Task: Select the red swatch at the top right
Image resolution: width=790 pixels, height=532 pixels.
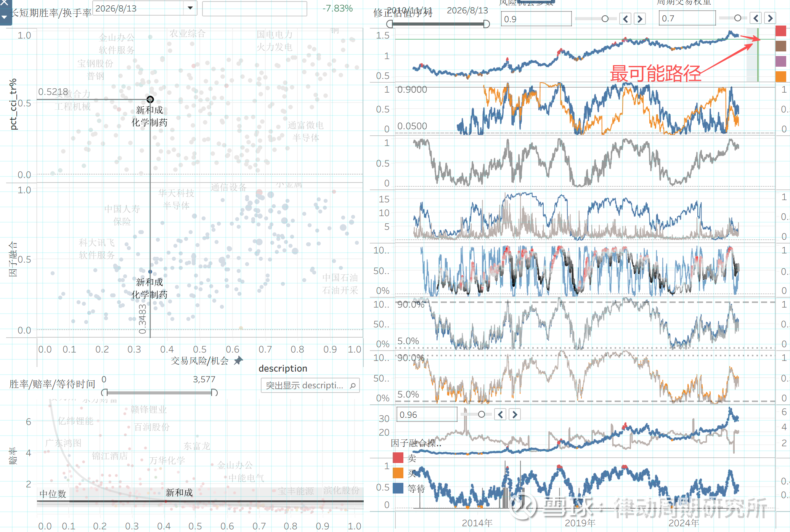Action: coord(781,31)
